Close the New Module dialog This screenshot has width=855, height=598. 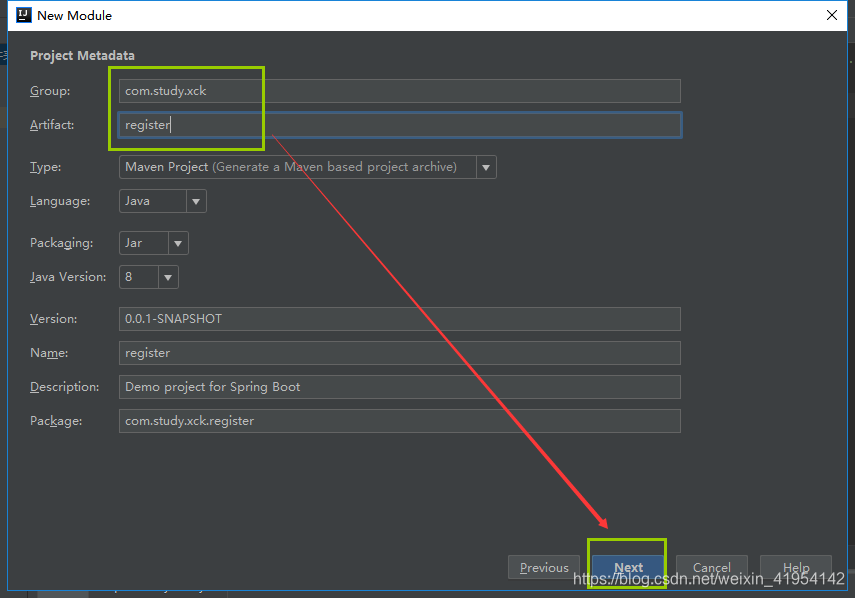point(832,15)
